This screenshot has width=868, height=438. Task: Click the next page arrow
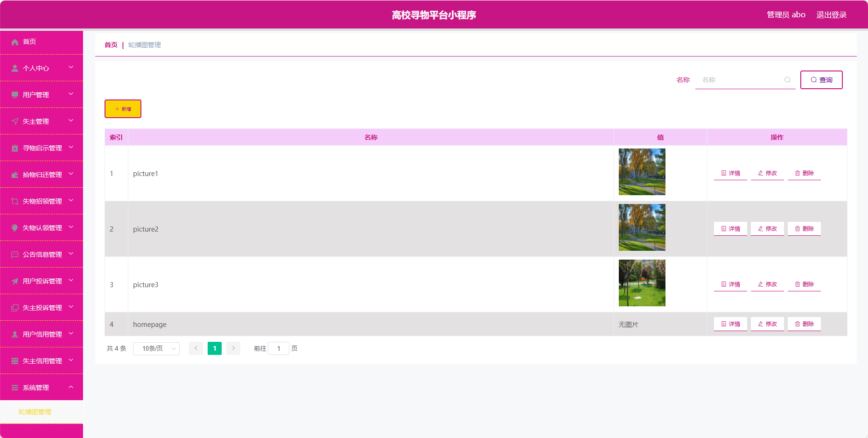[x=233, y=348]
